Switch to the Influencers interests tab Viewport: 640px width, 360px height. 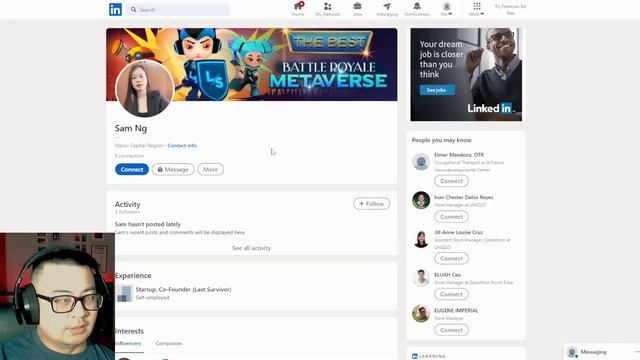click(x=129, y=344)
